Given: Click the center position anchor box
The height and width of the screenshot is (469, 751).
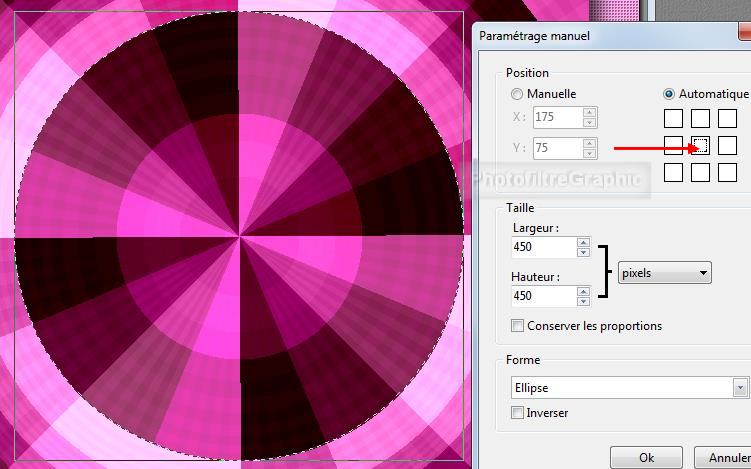Looking at the screenshot, I should pyautogui.click(x=701, y=146).
